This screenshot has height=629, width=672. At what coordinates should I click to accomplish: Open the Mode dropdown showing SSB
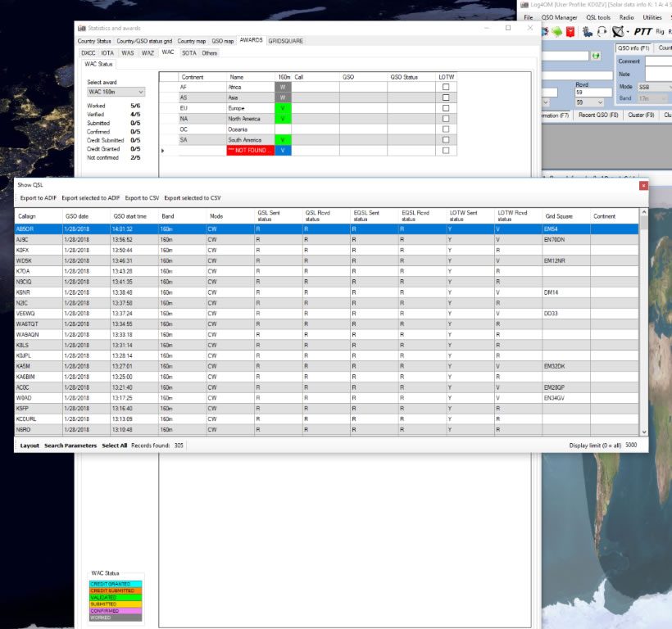coord(655,87)
